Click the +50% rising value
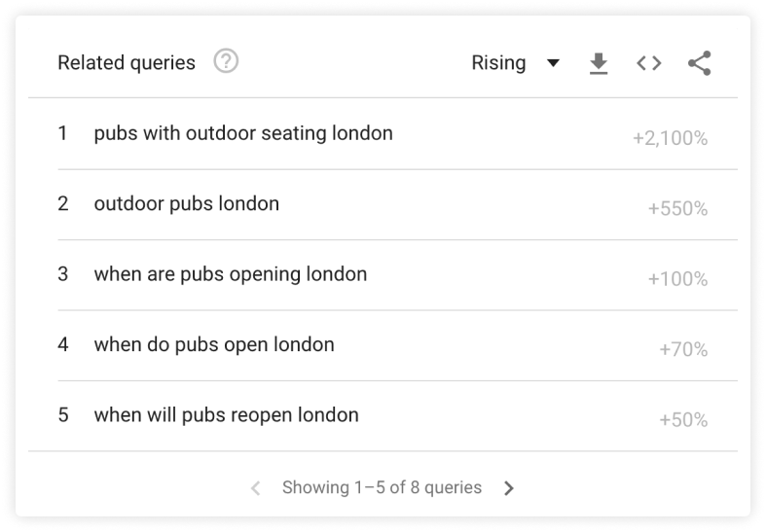Image resolution: width=766 pixels, height=532 pixels. 683,420
